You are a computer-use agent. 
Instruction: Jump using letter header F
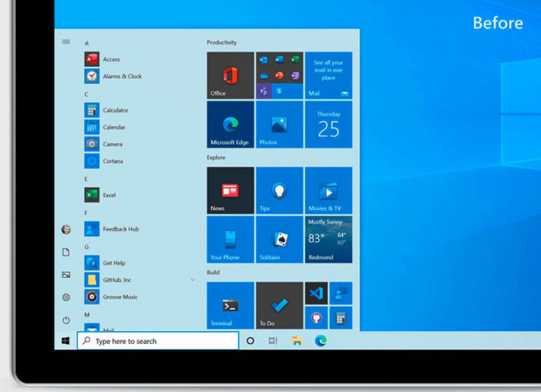86,213
